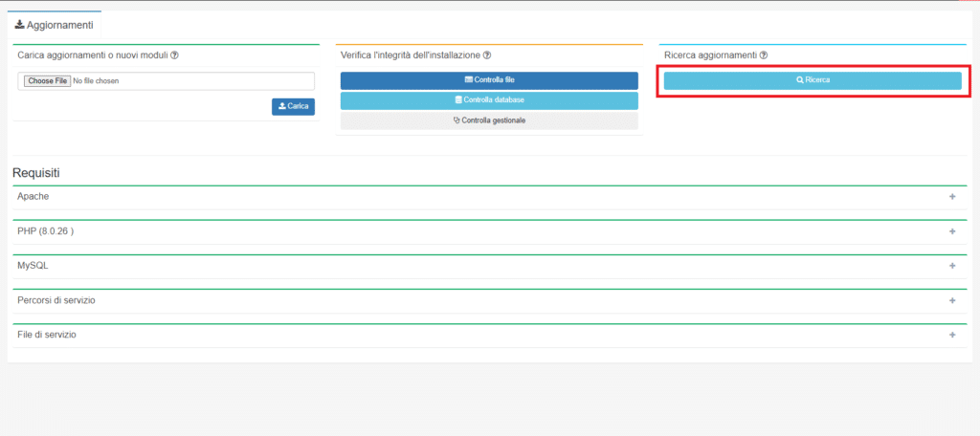This screenshot has height=436, width=980.
Task: Click the 'No file chosen' file input field
Action: (166, 81)
